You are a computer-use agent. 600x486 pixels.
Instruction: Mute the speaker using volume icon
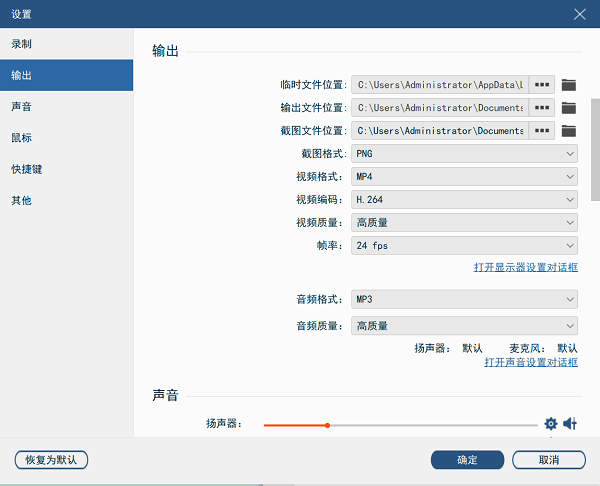tap(570, 424)
